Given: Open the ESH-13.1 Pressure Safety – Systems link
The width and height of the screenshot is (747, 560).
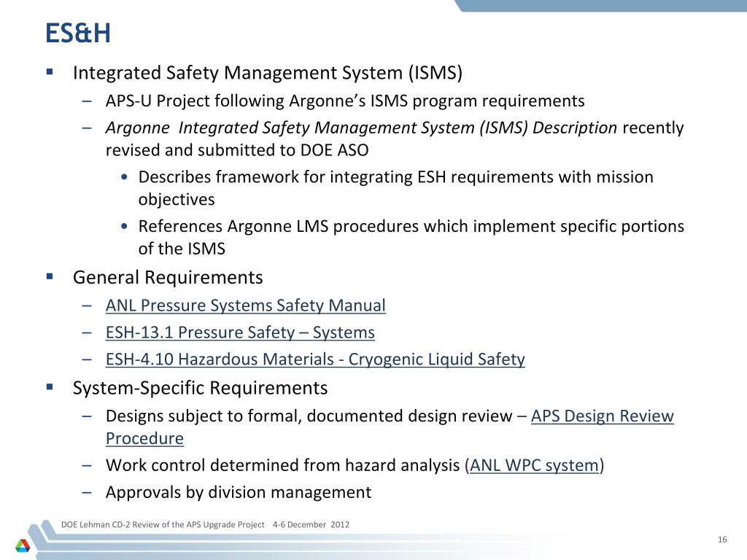Looking at the screenshot, I should pyautogui.click(x=240, y=332).
